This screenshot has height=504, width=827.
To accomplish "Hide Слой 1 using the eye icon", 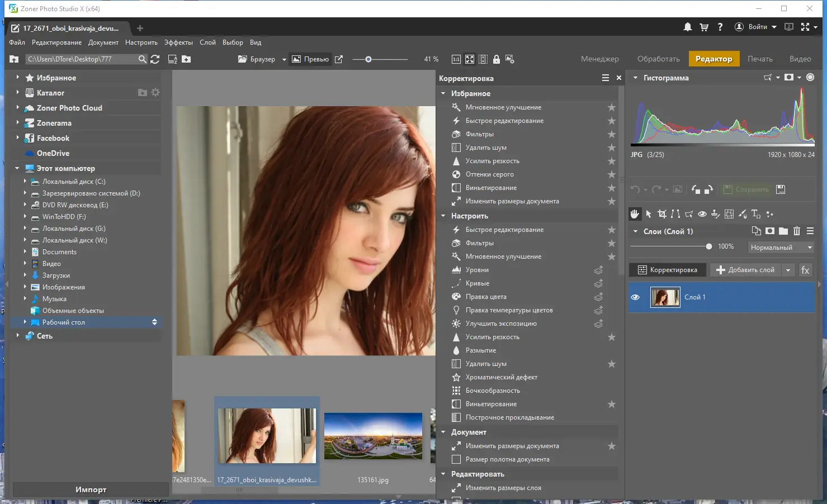I will coord(635,297).
